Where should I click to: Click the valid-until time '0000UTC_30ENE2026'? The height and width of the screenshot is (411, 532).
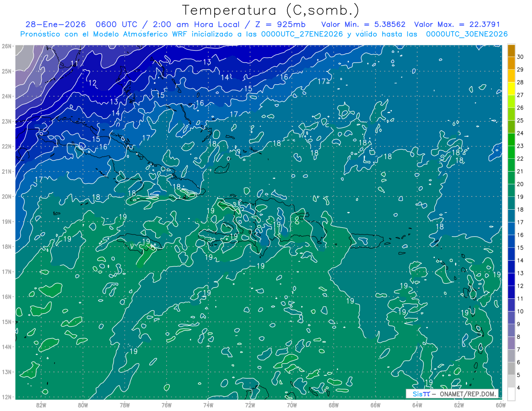coord(466,34)
